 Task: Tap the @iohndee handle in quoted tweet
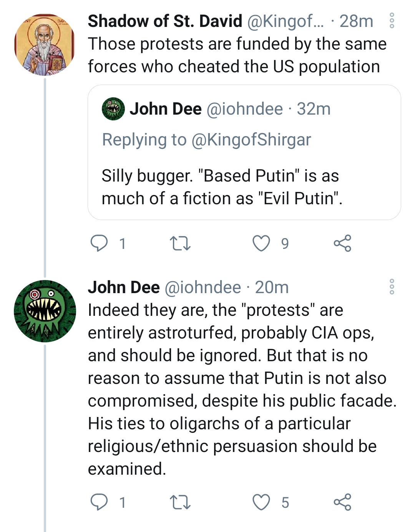(x=245, y=109)
